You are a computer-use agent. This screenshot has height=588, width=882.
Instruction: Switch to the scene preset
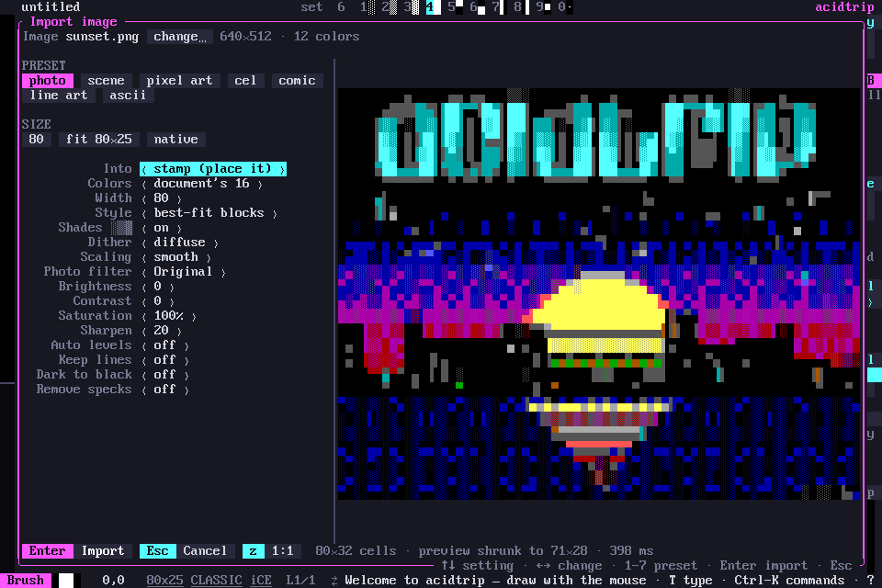[107, 81]
